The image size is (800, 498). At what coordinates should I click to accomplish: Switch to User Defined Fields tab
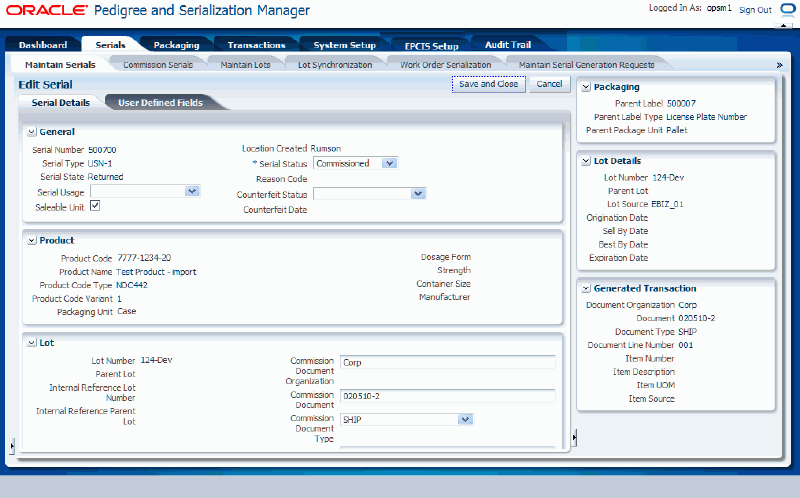pos(160,103)
